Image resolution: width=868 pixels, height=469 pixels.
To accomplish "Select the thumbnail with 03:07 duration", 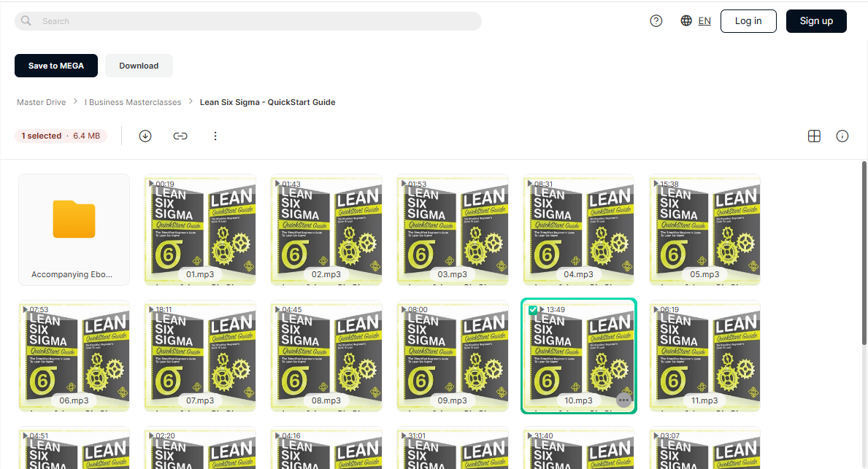I will pyautogui.click(x=705, y=448).
